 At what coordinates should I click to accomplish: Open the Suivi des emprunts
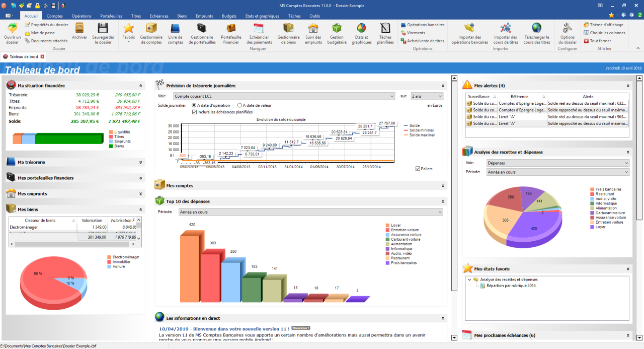(313, 34)
